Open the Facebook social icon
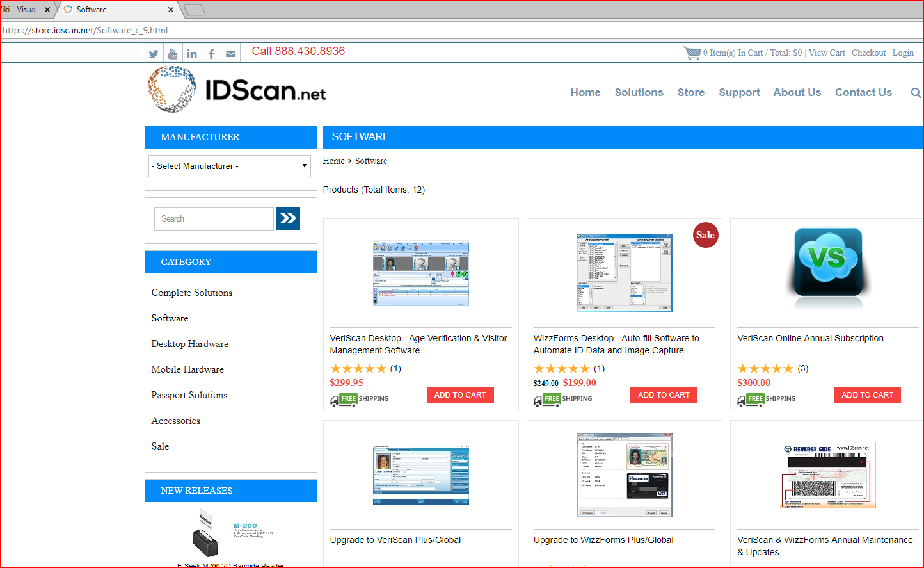Image resolution: width=924 pixels, height=568 pixels. tap(211, 54)
